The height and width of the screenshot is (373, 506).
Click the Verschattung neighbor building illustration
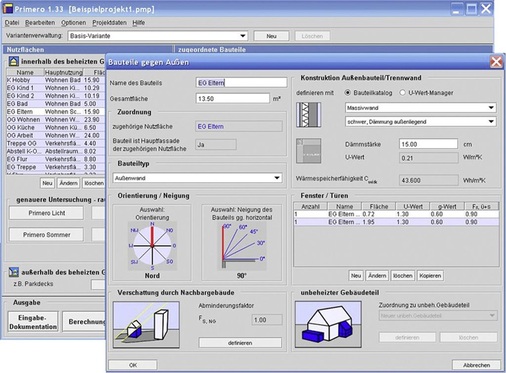tap(146, 325)
